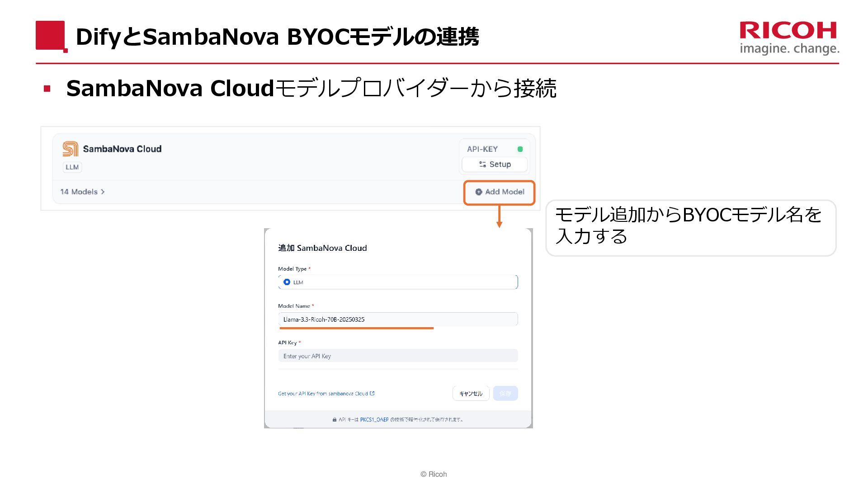The height and width of the screenshot is (488, 868).
Task: Open the PKCS1_OAEP link
Action: [x=374, y=419]
